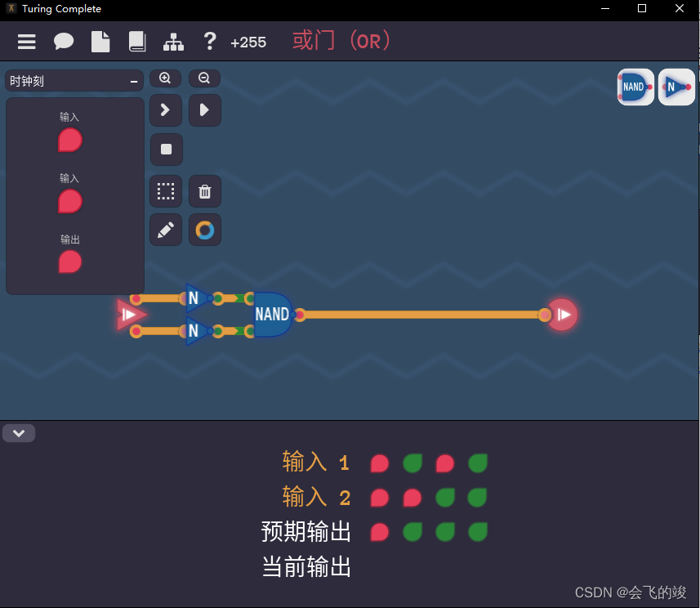The height and width of the screenshot is (608, 700).
Task: Click the 当前输出 label
Action: tap(306, 566)
